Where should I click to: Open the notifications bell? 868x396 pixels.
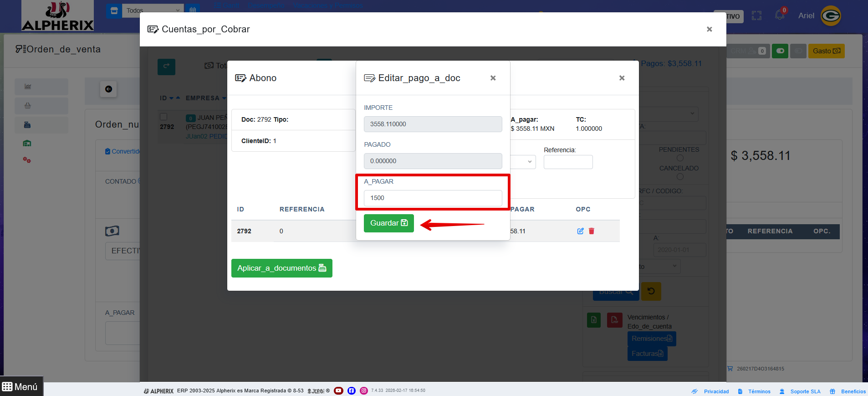point(780,15)
